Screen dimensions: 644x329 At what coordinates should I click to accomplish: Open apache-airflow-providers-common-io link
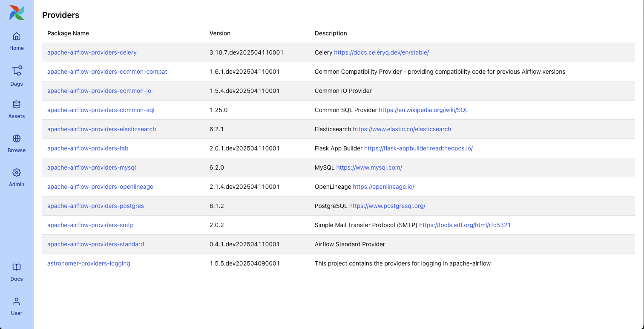pyautogui.click(x=99, y=91)
